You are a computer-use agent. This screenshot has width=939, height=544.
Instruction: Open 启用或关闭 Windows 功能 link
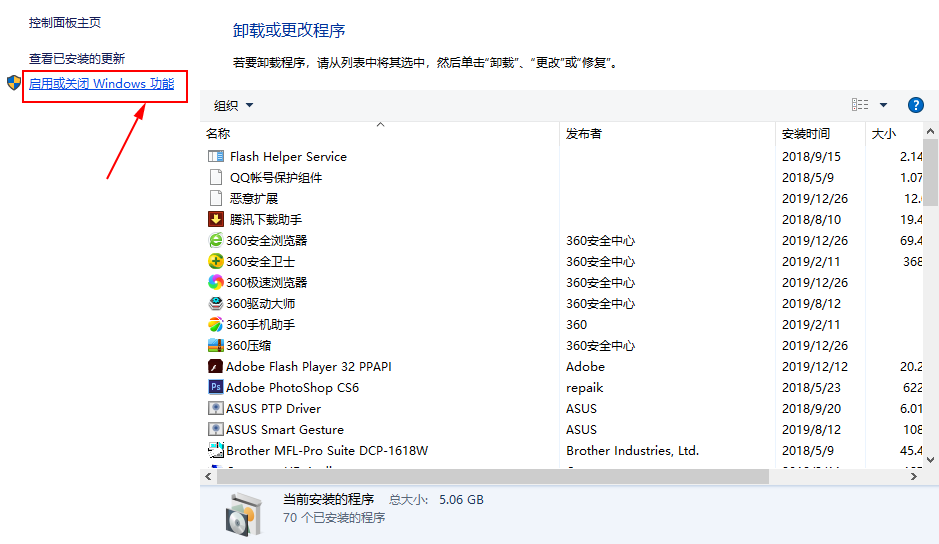(102, 84)
